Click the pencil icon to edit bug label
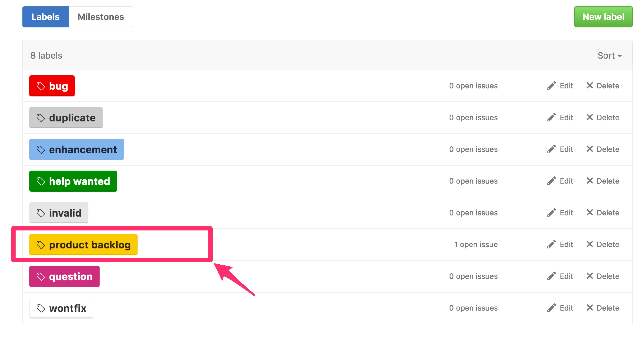644x338 pixels. coord(552,86)
